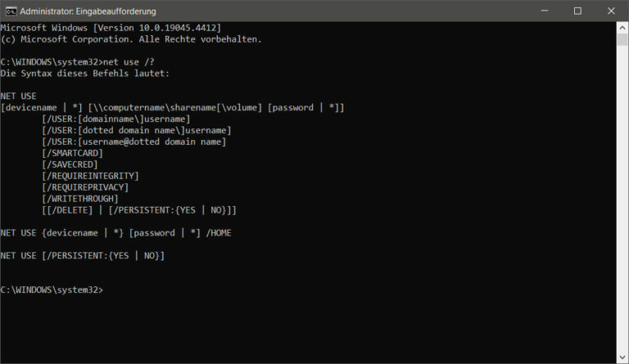Maximize the Eingabeaufforderung window

coord(577,11)
